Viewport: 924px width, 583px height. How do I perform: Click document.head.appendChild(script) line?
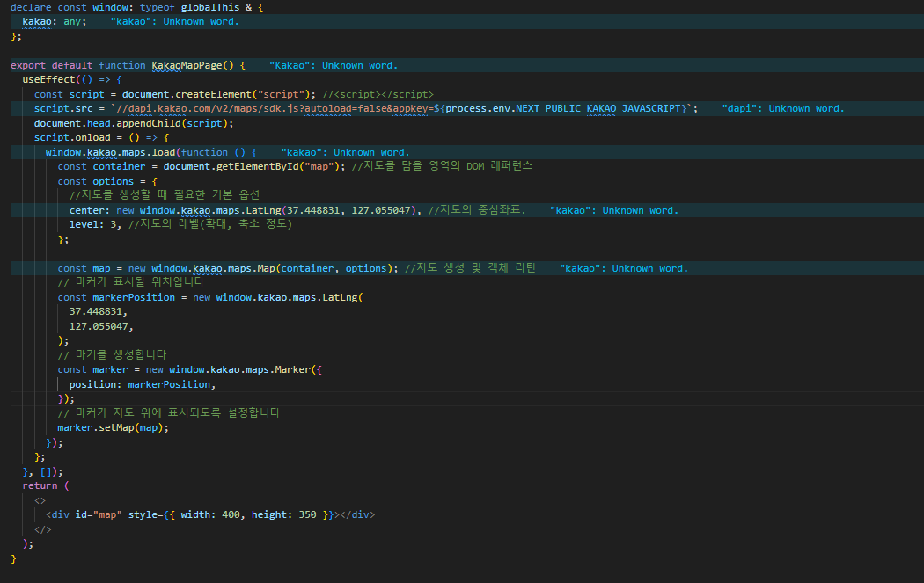tap(134, 123)
